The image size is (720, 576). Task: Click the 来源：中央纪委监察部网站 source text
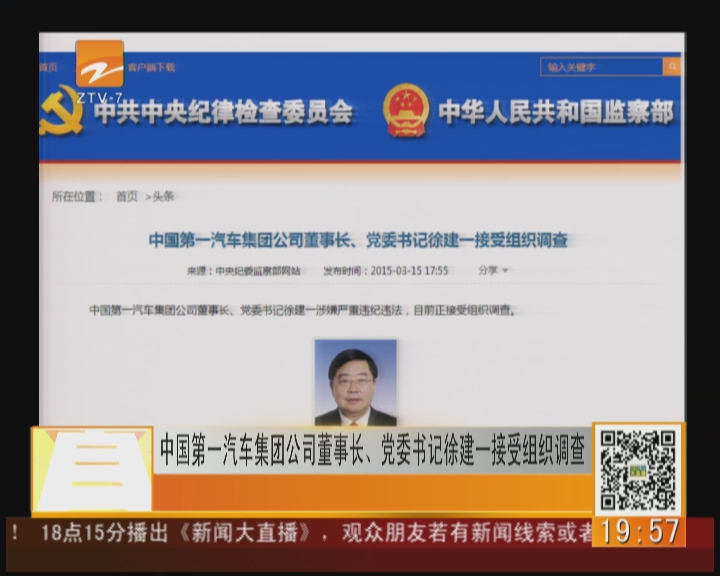244,271
